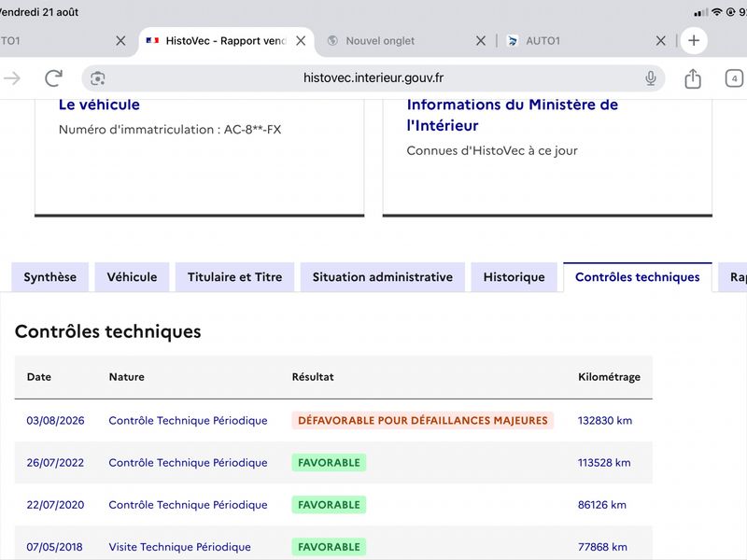Click the forward navigation arrow
The image size is (747, 560).
pyautogui.click(x=12, y=78)
